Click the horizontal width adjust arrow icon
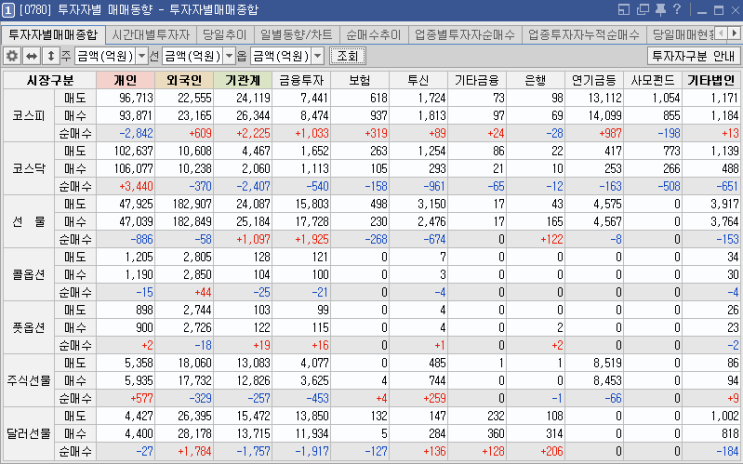 point(31,56)
